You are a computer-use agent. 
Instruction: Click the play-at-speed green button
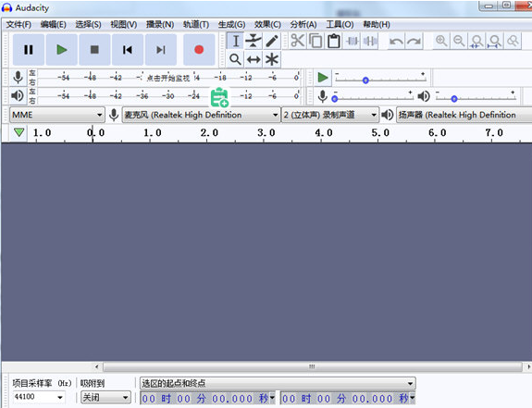tap(323, 78)
